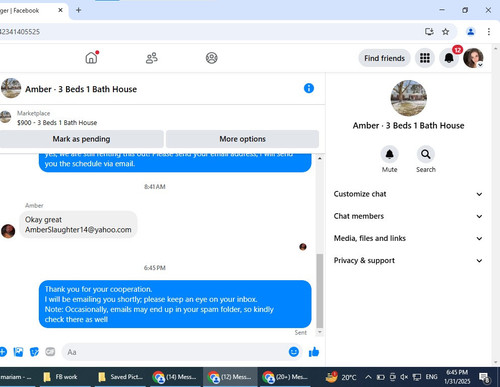Click the weather 20°C taskbar widget
500x387 pixels.
coord(341,377)
